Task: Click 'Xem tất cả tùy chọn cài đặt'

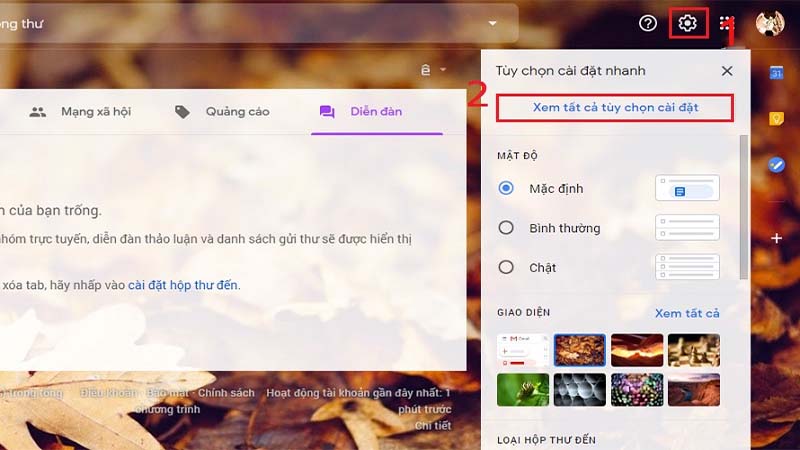Action: [x=615, y=107]
